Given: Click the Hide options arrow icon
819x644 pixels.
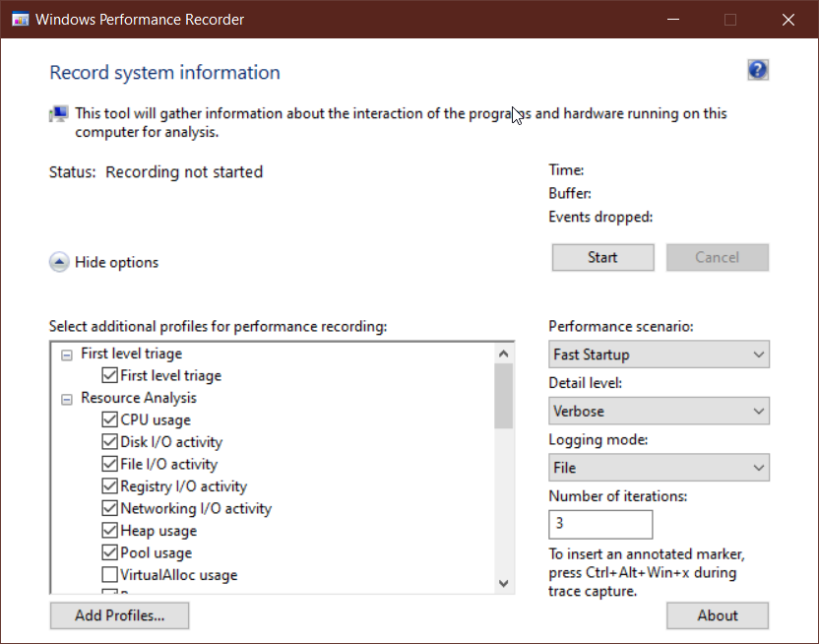Looking at the screenshot, I should [x=59, y=262].
